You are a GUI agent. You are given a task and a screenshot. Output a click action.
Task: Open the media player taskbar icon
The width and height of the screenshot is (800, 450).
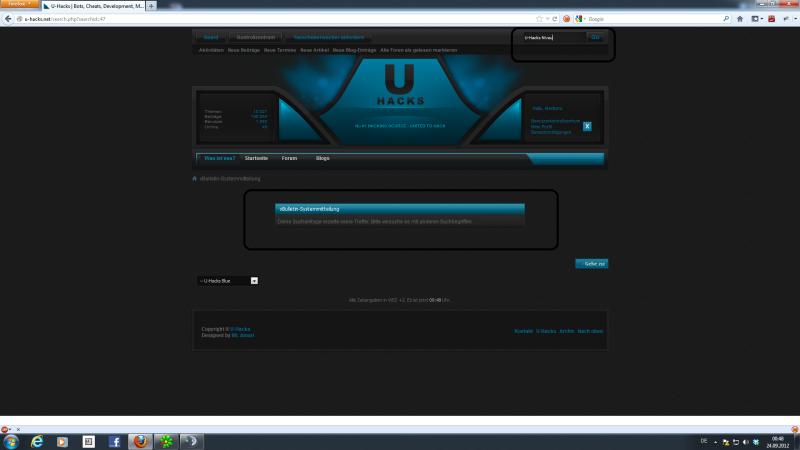[62, 441]
